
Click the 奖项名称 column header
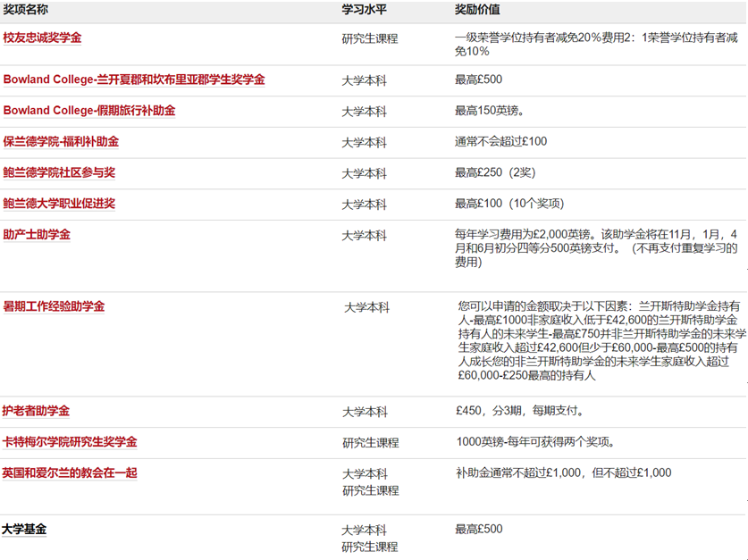[25, 9]
